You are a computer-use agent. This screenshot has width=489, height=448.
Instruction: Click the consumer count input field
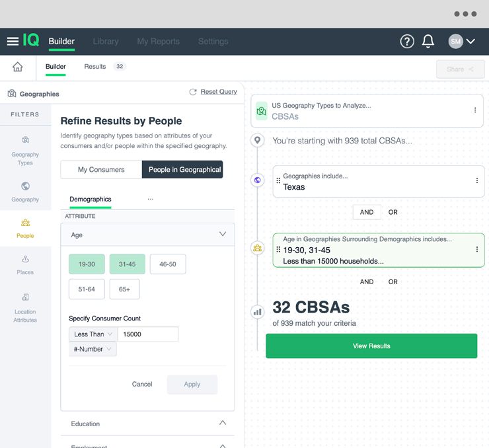[149, 334]
